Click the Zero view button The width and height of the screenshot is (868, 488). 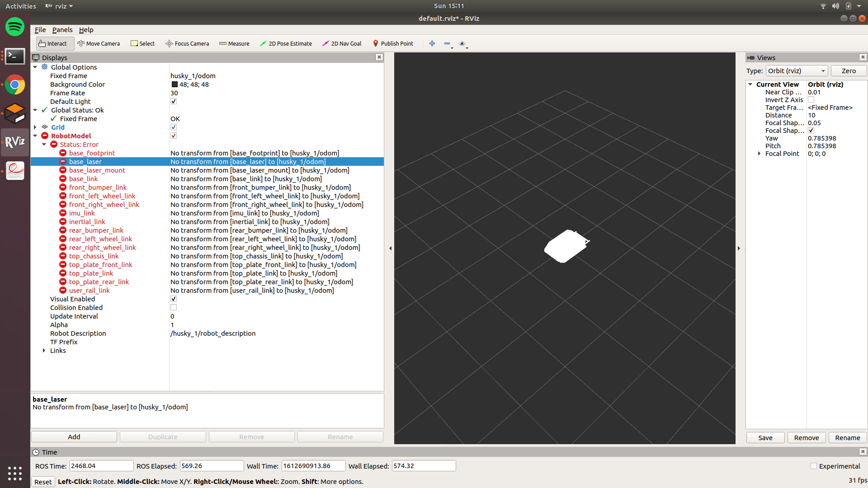[x=849, y=70]
